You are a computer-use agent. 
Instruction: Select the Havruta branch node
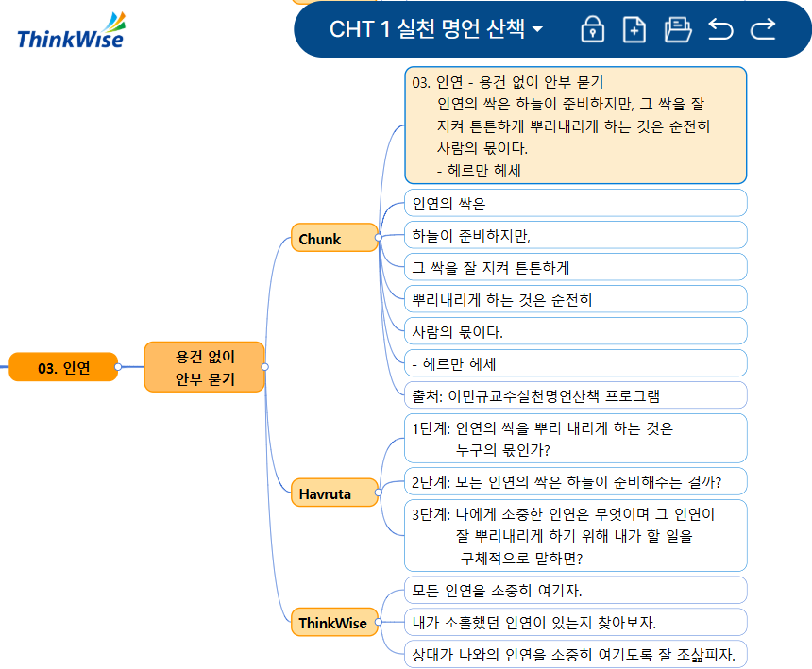[332, 493]
